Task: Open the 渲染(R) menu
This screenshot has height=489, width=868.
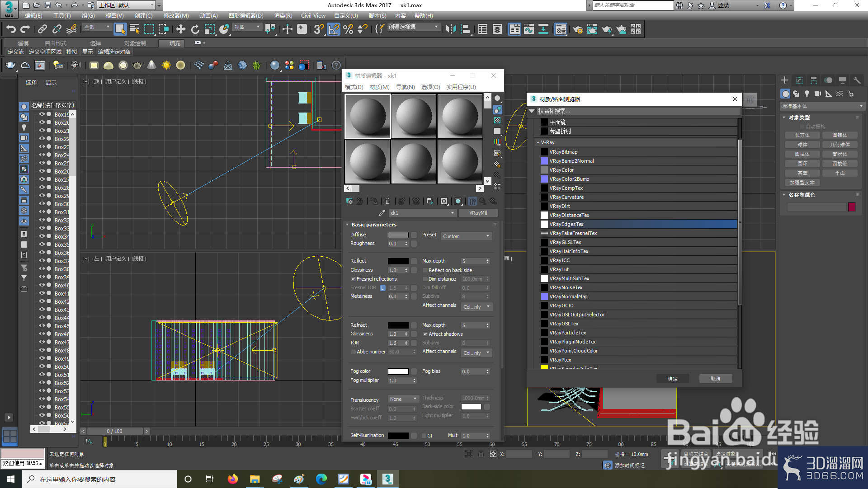Action: (x=283, y=16)
